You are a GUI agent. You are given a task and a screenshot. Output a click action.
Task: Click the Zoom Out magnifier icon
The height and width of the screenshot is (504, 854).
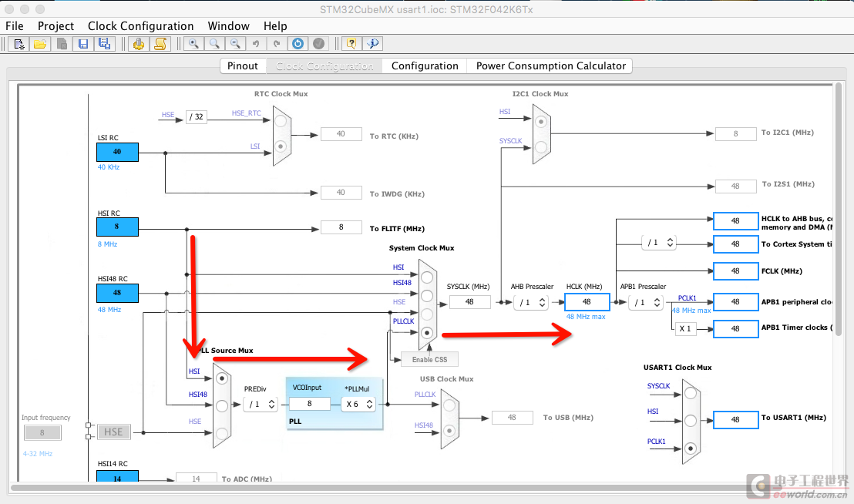point(235,44)
